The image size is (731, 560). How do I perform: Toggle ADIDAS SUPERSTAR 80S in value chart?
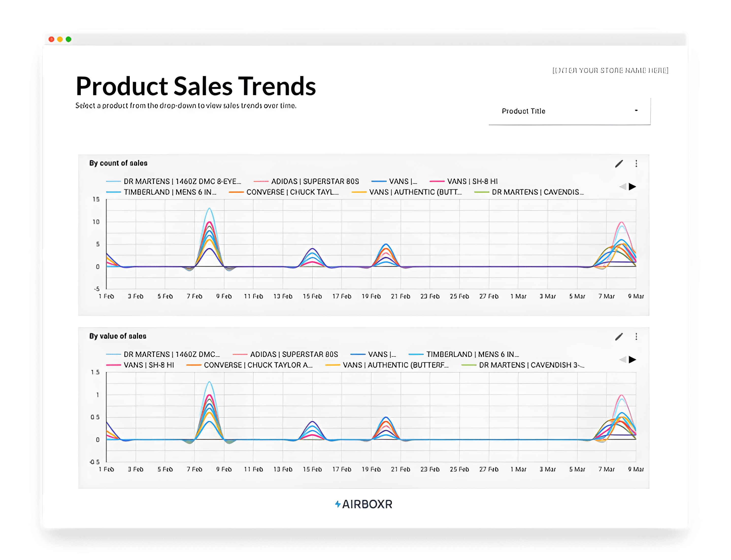tap(285, 354)
